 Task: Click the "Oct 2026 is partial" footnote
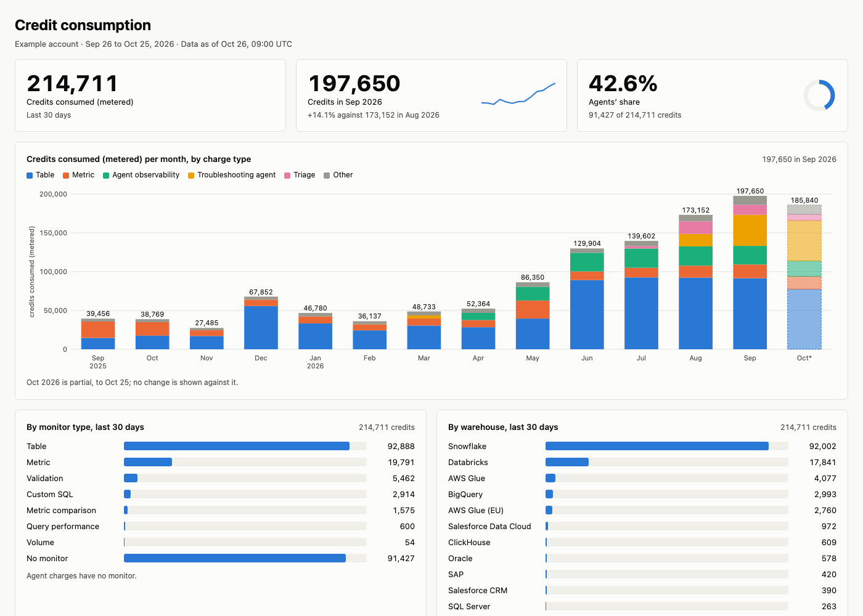pos(132,383)
